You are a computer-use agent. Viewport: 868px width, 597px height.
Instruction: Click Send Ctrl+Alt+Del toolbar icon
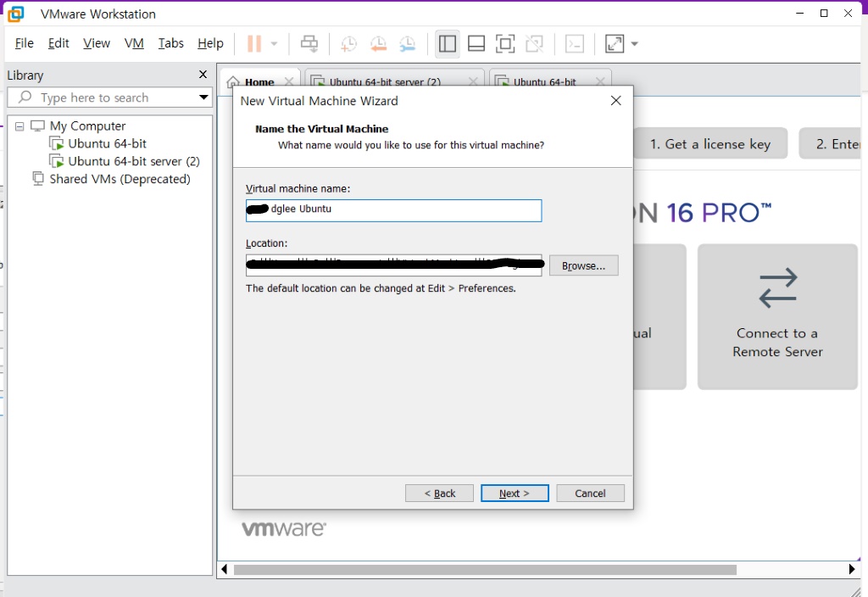click(309, 44)
